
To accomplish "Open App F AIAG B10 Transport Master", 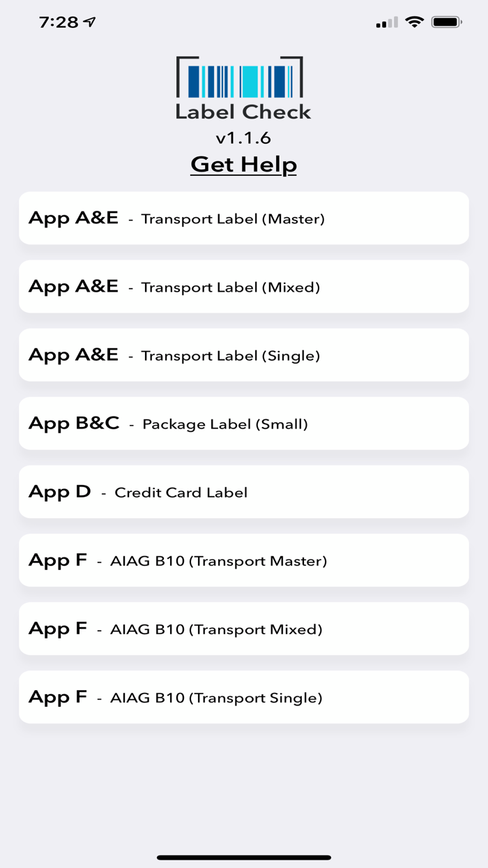I will click(243, 560).
